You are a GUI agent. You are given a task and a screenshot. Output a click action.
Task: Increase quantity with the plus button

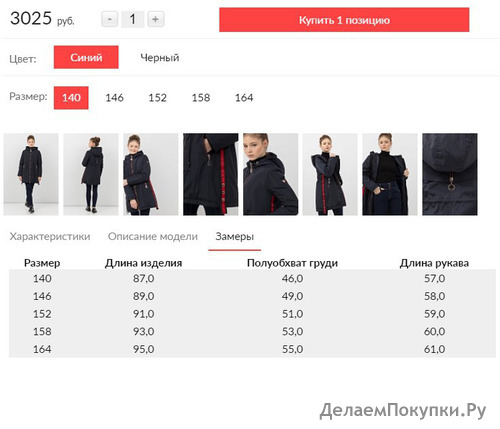[155, 19]
